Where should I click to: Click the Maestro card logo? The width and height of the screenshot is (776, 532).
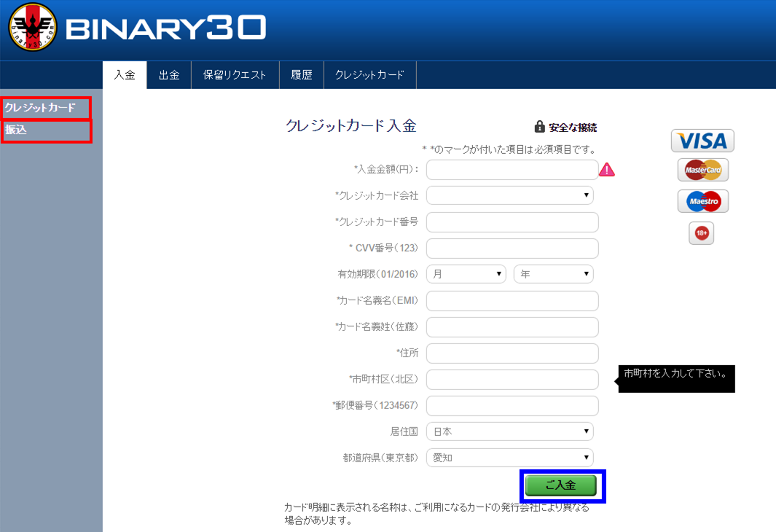tap(702, 201)
